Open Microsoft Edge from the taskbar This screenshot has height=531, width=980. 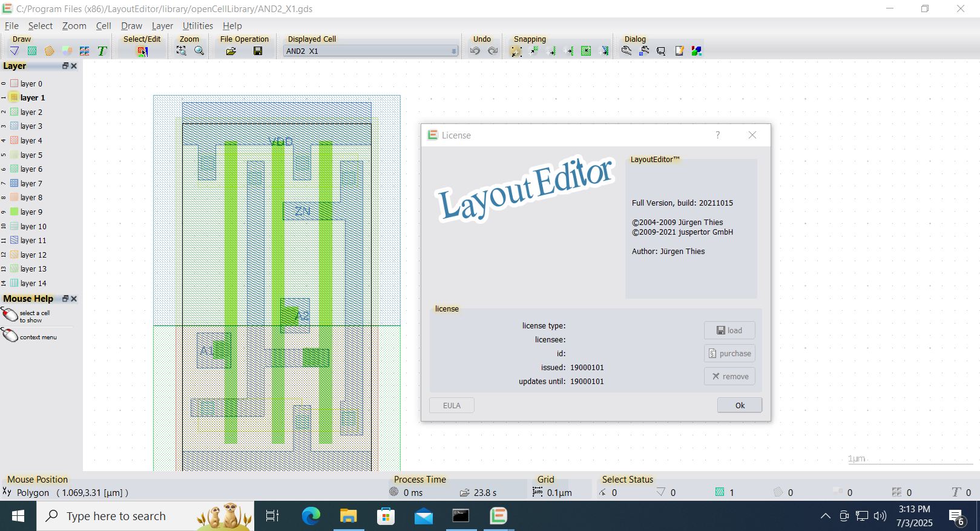click(x=311, y=516)
